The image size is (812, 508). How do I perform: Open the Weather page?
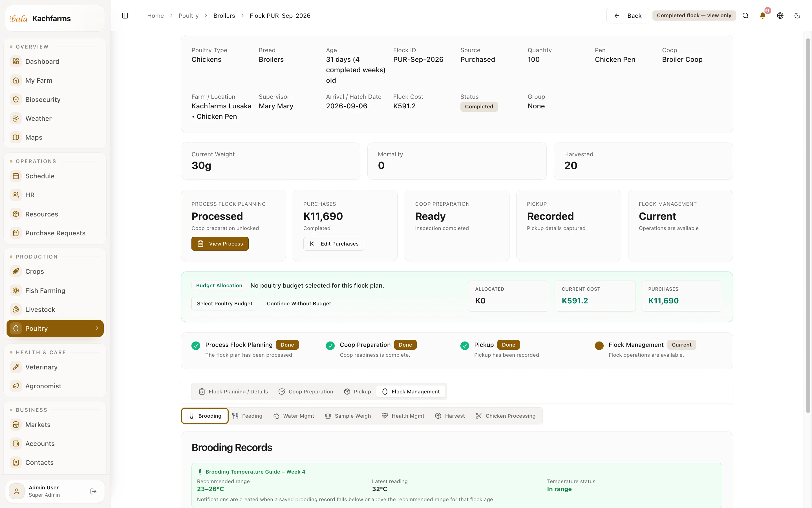point(55,118)
